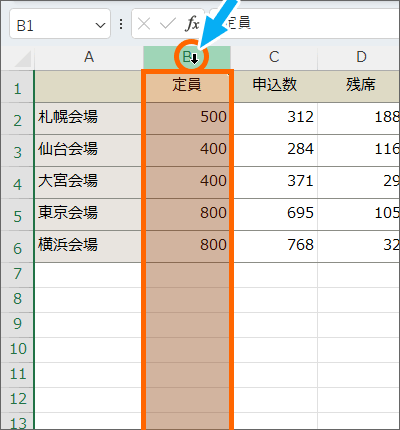
Task: Click the 大宮会場 定員 cell 400
Action: 187,182
